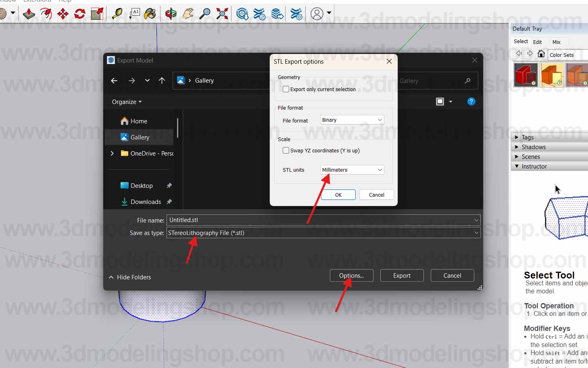Click the File name input field
Image resolution: width=588 pixels, height=368 pixels.
point(323,220)
